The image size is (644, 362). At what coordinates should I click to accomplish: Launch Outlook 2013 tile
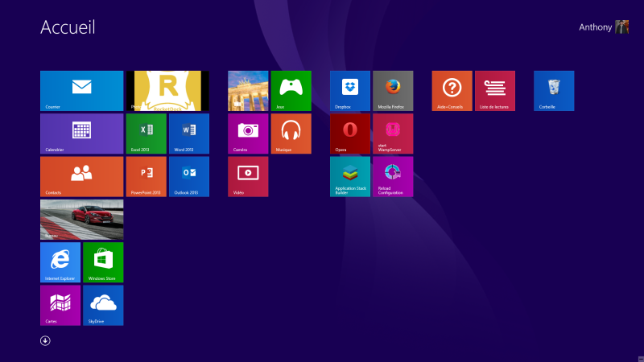tap(189, 176)
